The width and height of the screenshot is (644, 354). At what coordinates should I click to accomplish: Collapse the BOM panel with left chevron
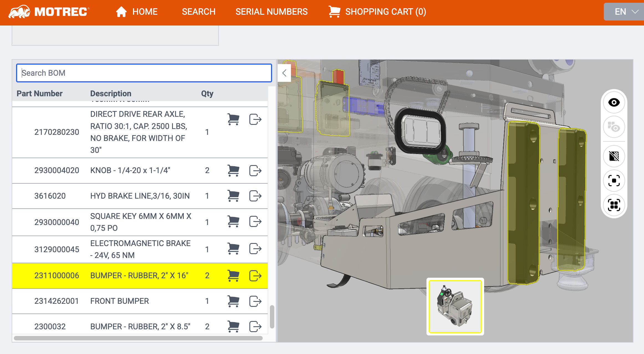(284, 73)
